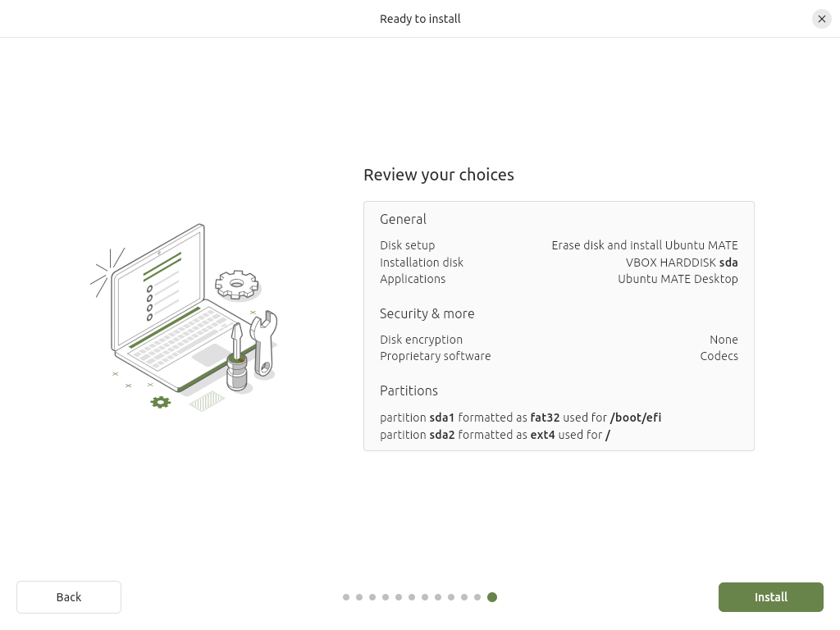Click the Disk encryption None value
The height and width of the screenshot is (630, 840).
[724, 340]
